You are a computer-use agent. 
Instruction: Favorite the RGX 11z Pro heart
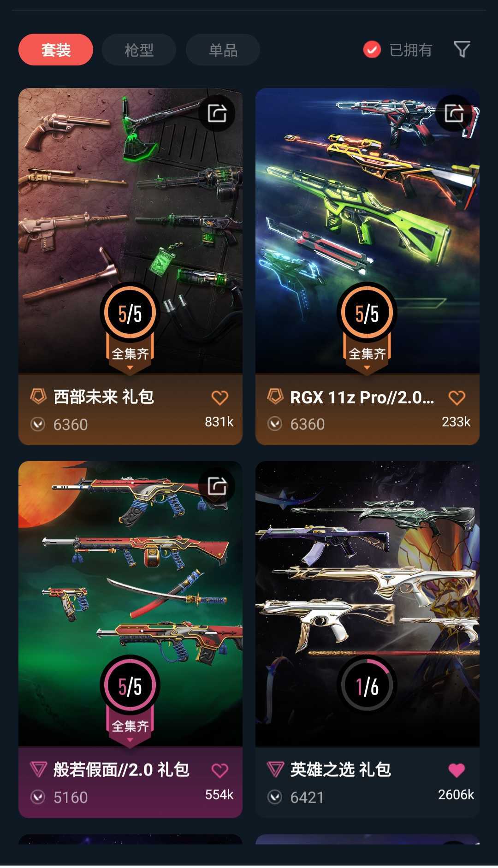point(456,397)
